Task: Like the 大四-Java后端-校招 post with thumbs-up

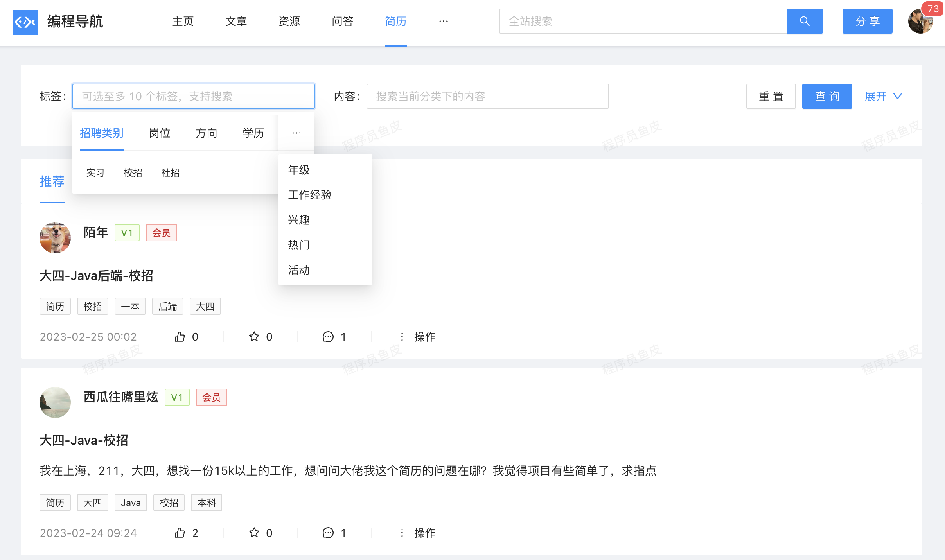Action: [180, 337]
